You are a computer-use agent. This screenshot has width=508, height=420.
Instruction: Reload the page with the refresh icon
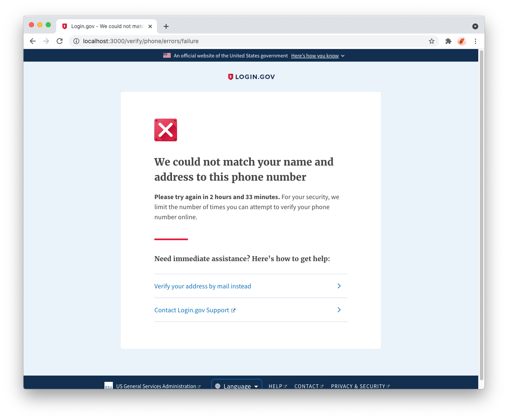60,41
